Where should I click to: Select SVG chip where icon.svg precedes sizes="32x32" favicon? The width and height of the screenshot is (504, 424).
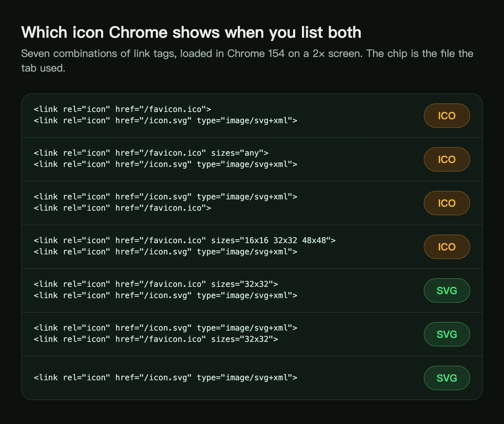447,334
